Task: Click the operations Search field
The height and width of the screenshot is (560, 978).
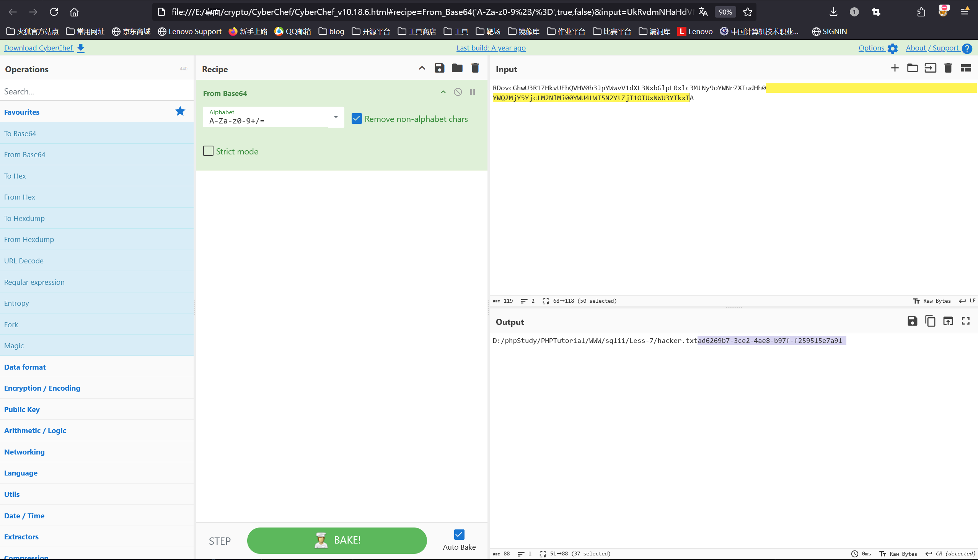Action: point(96,91)
